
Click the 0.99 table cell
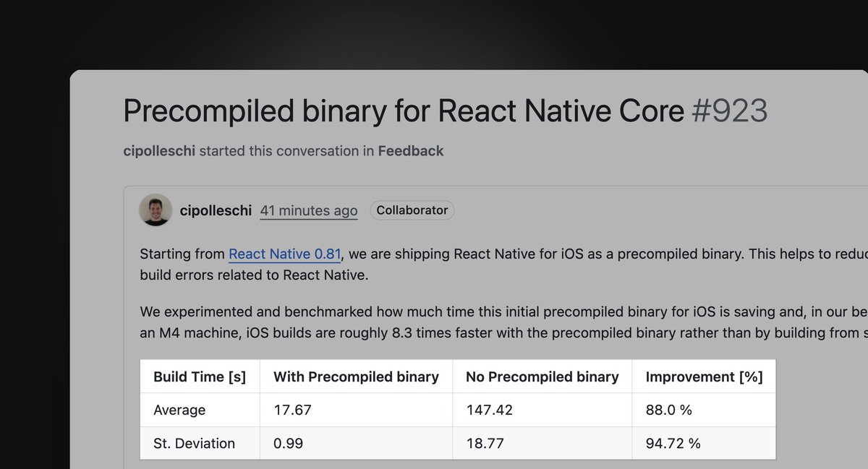point(356,443)
